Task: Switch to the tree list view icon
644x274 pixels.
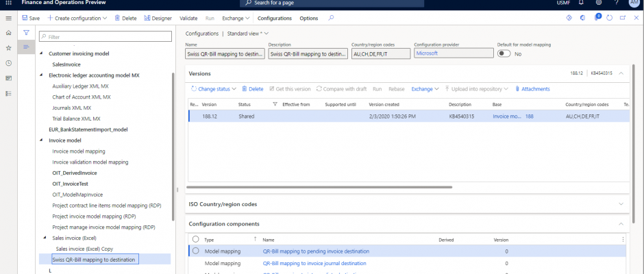Action: [26, 47]
